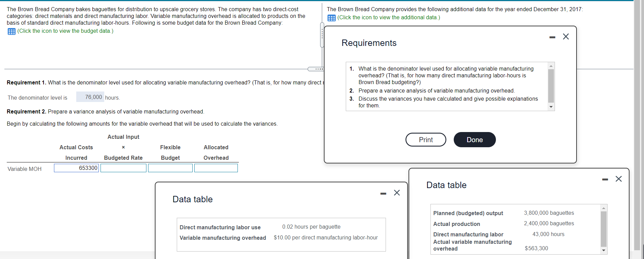The width and height of the screenshot is (644, 259).
Task: Click the 'Variable MOH' row label
Action: [25, 169]
